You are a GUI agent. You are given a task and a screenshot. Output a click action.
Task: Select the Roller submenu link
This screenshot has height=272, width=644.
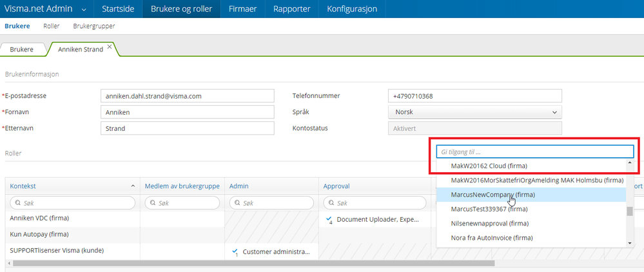(x=52, y=26)
